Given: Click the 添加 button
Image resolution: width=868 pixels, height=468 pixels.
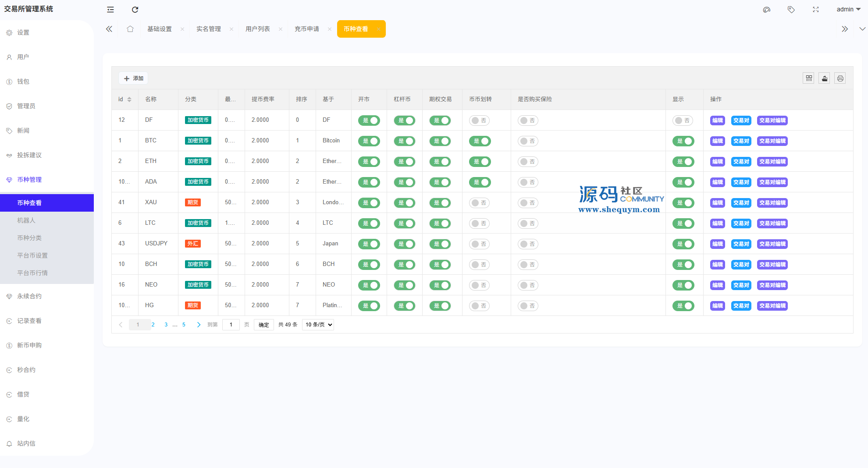Looking at the screenshot, I should 134,78.
